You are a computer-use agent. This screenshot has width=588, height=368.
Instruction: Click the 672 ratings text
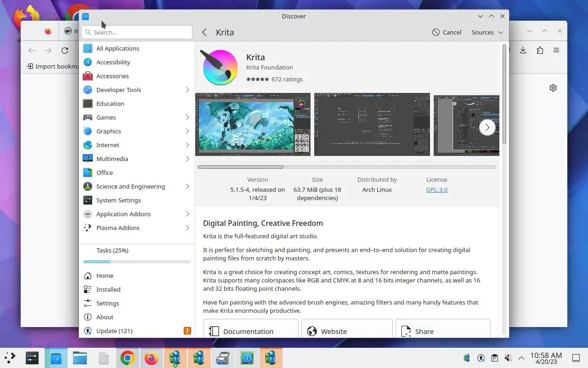[287, 79]
